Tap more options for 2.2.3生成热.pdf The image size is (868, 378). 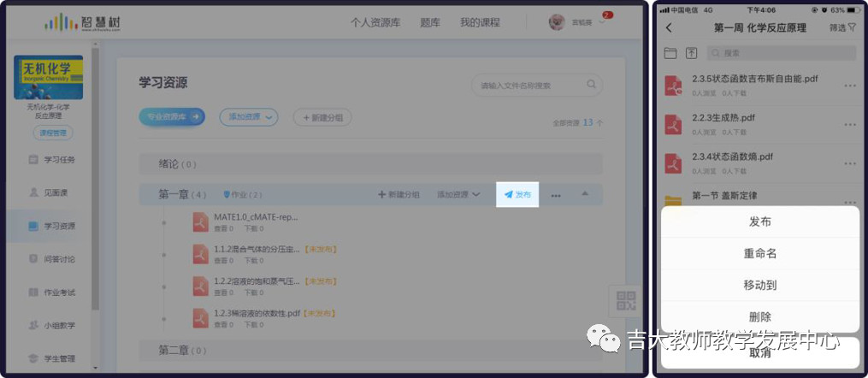coord(849,123)
